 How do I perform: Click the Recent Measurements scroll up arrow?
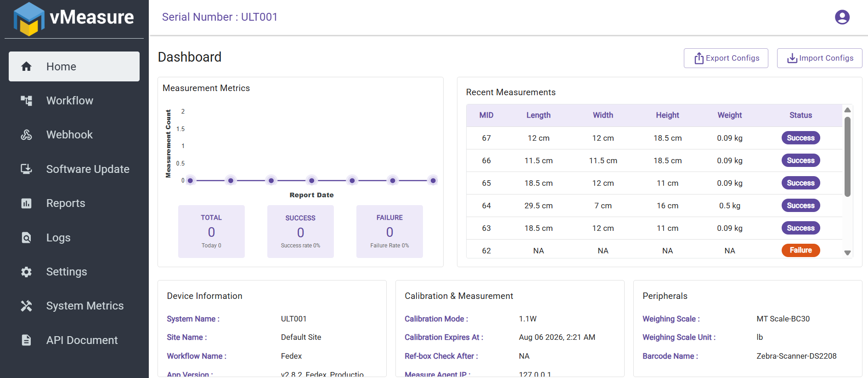pyautogui.click(x=848, y=110)
